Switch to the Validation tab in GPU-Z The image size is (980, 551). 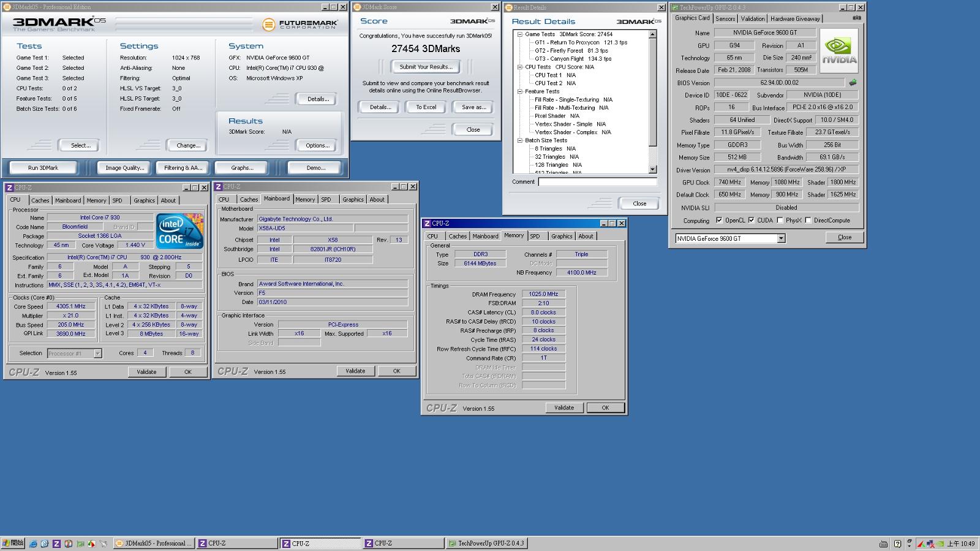pos(753,19)
